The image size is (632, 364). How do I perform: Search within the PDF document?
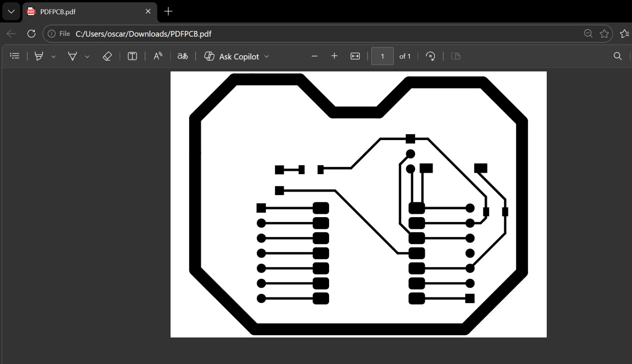click(x=618, y=56)
